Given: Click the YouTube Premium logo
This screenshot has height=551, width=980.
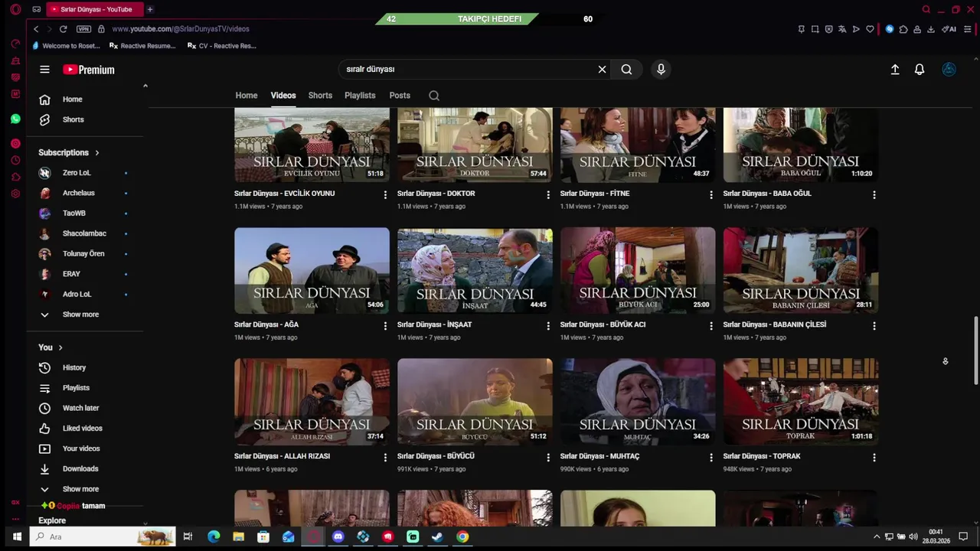Looking at the screenshot, I should click(x=89, y=70).
